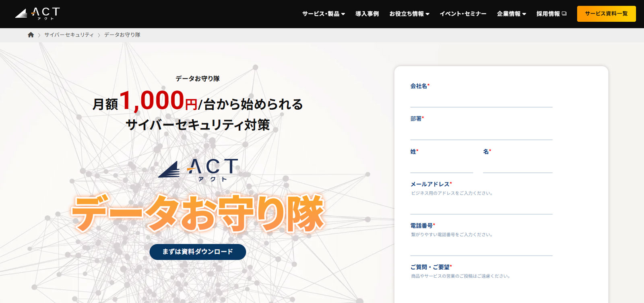Focus the 名 input field
The image size is (644, 303).
pyautogui.click(x=518, y=166)
